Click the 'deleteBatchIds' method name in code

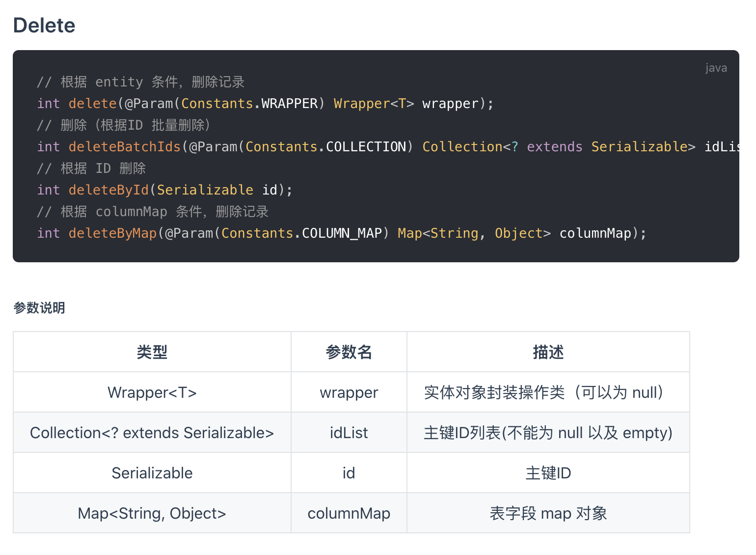[125, 147]
